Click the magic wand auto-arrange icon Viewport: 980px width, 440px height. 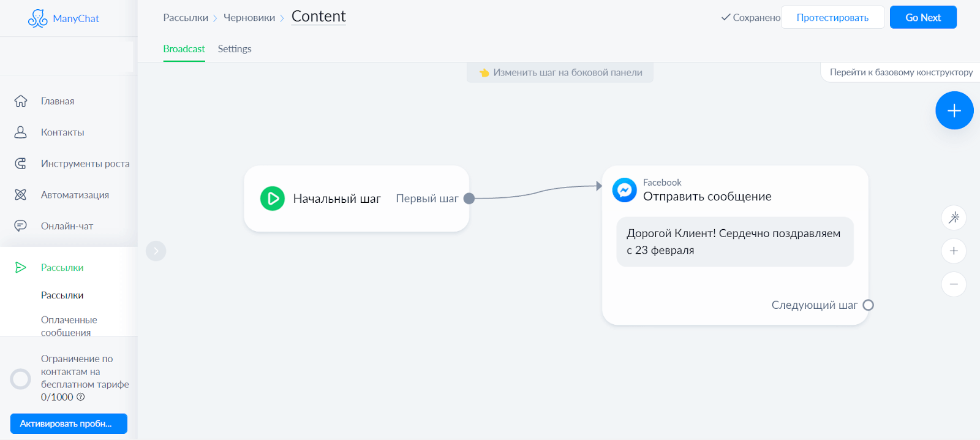pyautogui.click(x=954, y=218)
